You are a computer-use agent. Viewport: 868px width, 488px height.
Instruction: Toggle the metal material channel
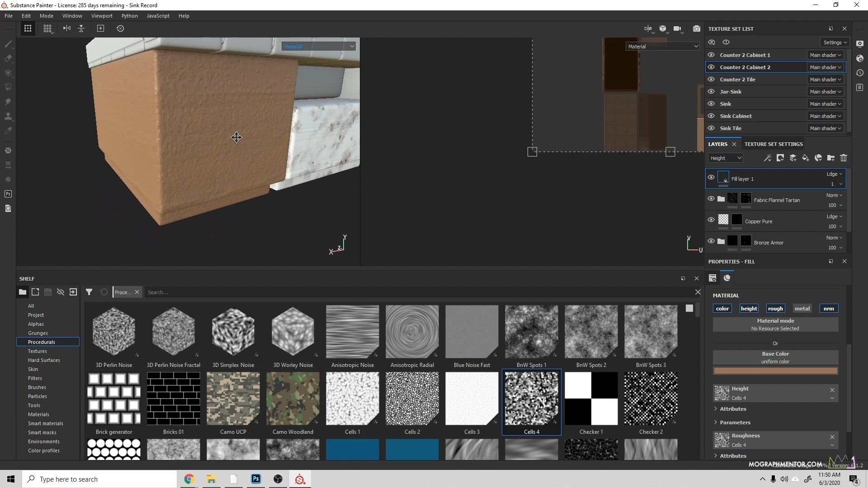(x=802, y=308)
